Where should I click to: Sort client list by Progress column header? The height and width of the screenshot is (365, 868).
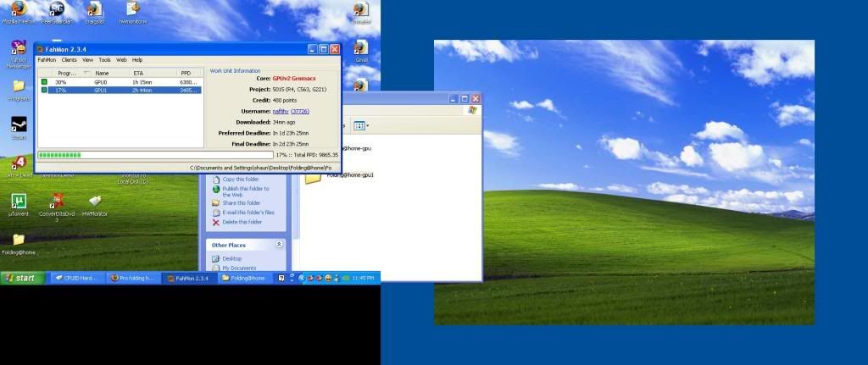tap(73, 73)
